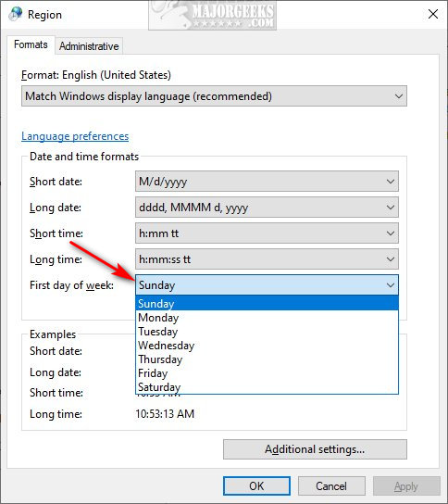Pick Wednesday from the day list
448x504 pixels.
tap(267, 346)
